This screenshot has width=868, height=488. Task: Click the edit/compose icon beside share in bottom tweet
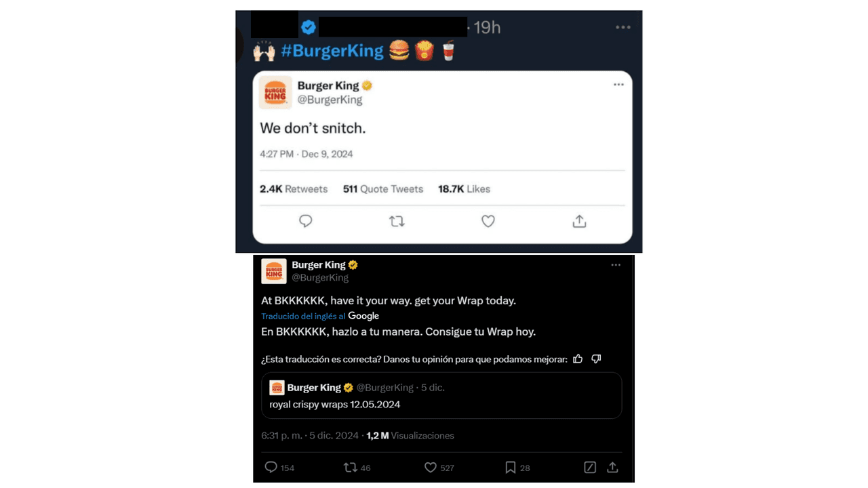pyautogui.click(x=590, y=467)
